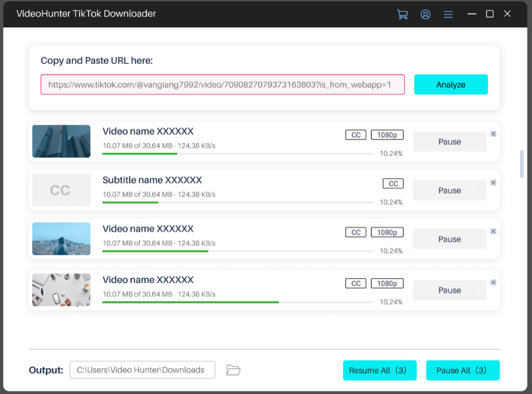Open the hamburger menu in title bar
This screenshot has width=532, height=394.
448,14
